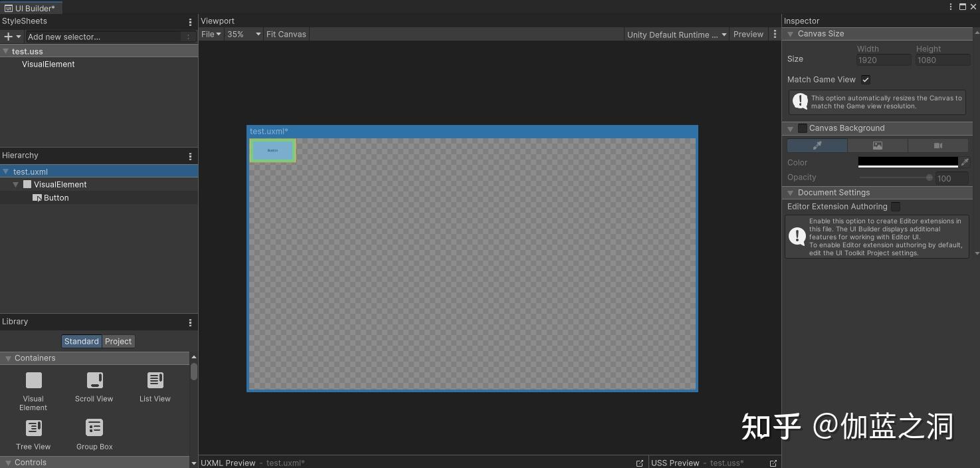Collapse the VisualElement node in Hierarchy

coord(15,184)
